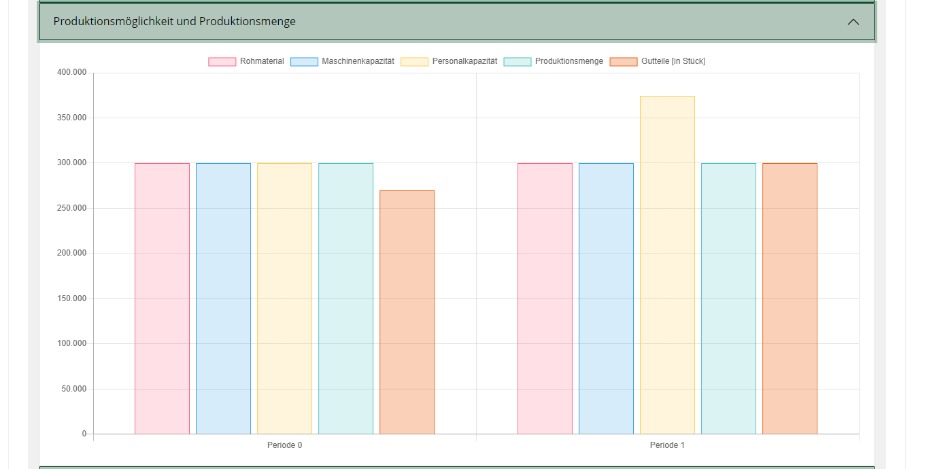
Task: Click the 400.000 y-axis value
Action: tap(72, 73)
